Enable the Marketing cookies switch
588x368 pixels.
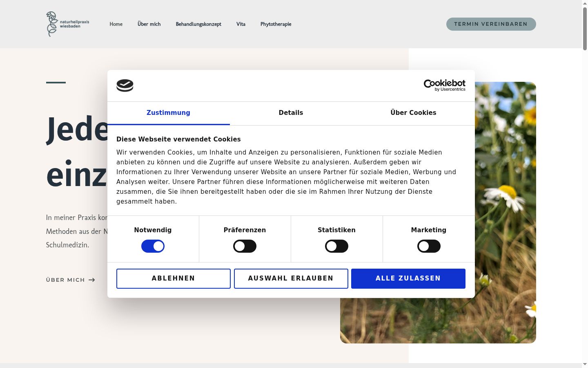coord(429,246)
